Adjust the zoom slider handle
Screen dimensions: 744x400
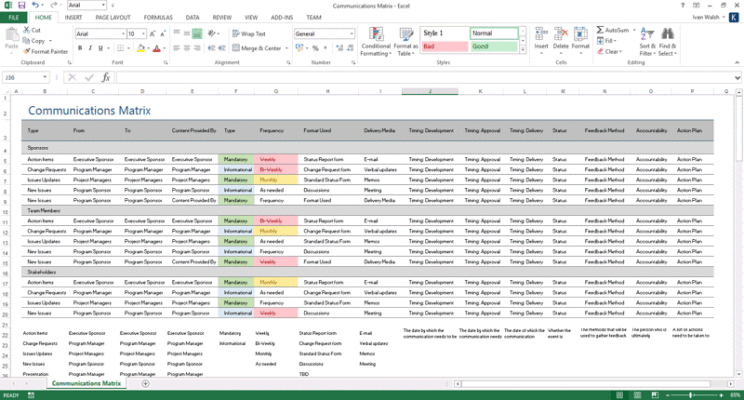691,395
